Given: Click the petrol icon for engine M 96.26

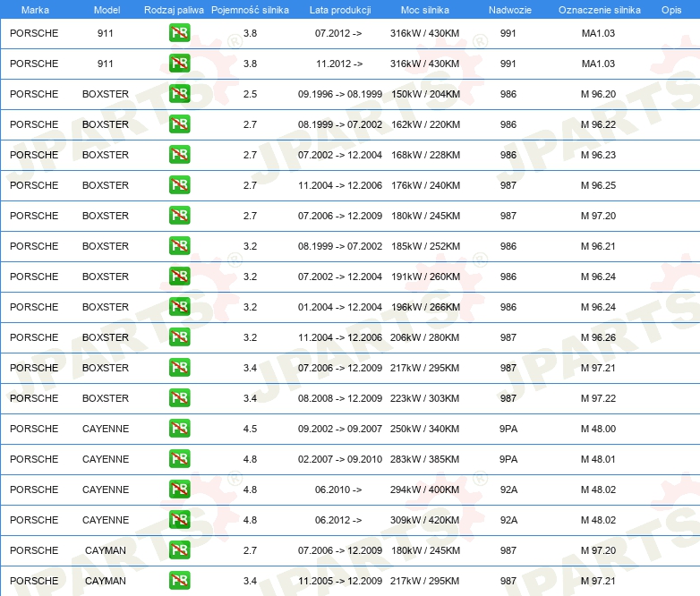Looking at the screenshot, I should click(179, 337).
